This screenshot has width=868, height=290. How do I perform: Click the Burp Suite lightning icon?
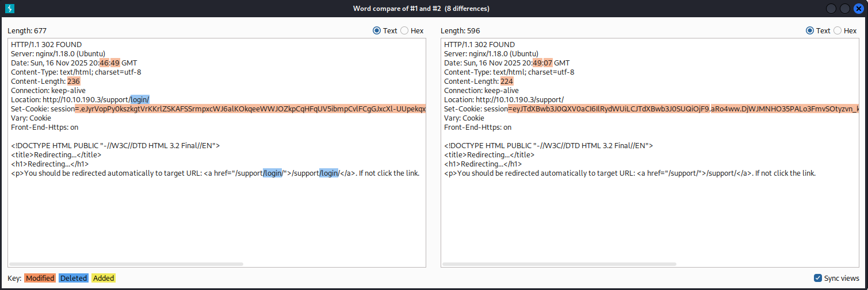coord(10,9)
